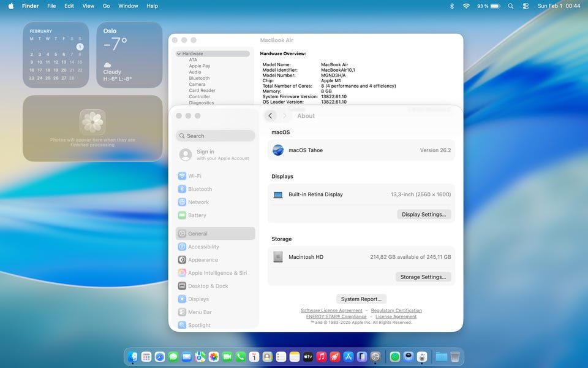Open Control Center in menu bar
The height and width of the screenshot is (368, 588).
coord(526,6)
